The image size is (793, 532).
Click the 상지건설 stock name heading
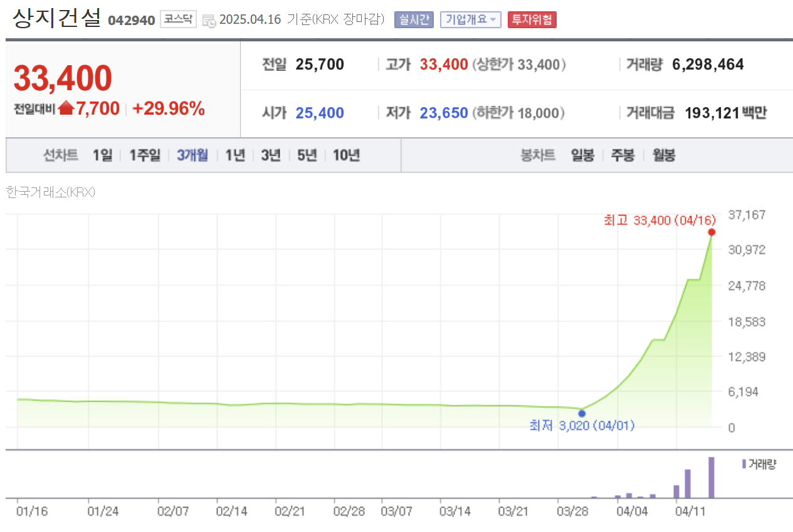point(56,18)
